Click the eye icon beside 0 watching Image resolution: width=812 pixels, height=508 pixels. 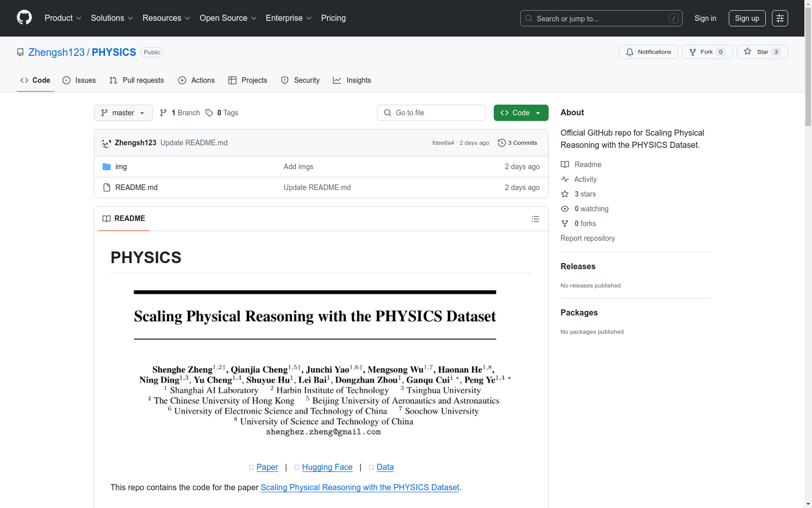pos(565,209)
